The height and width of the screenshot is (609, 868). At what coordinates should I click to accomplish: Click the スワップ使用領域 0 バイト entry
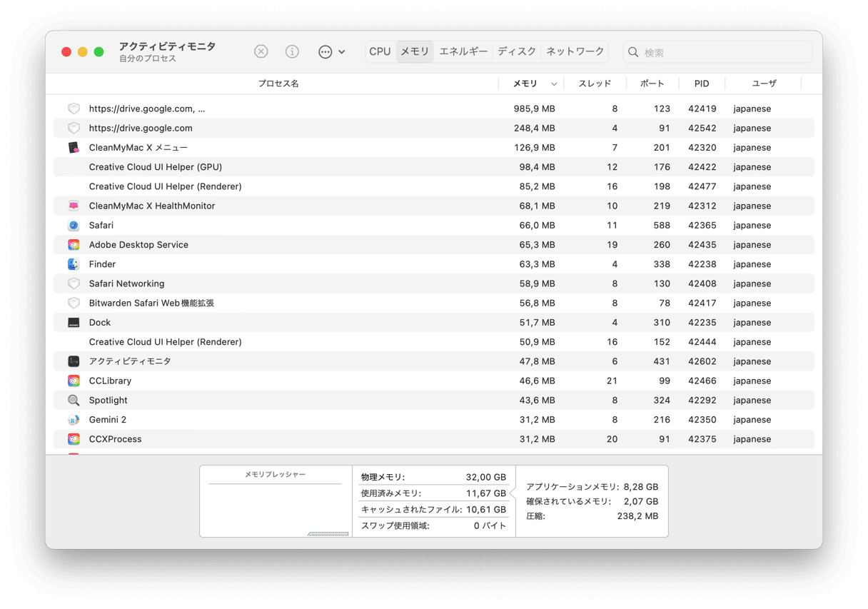point(433,525)
